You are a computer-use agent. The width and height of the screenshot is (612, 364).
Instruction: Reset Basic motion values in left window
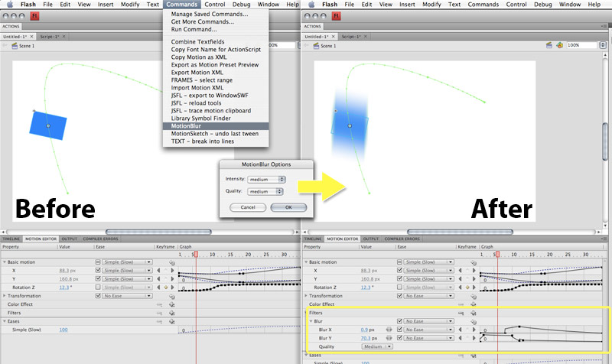171,262
